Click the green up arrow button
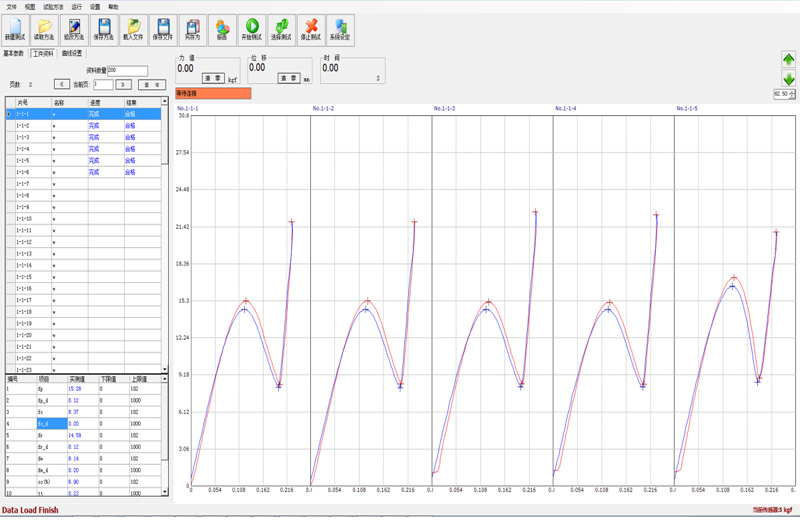Viewport: 800px width, 531px height. 788,60
